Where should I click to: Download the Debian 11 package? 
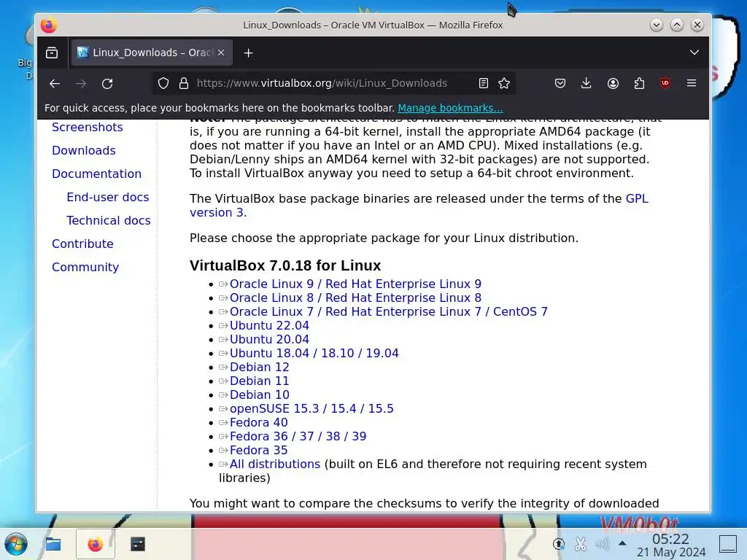pyautogui.click(x=259, y=381)
